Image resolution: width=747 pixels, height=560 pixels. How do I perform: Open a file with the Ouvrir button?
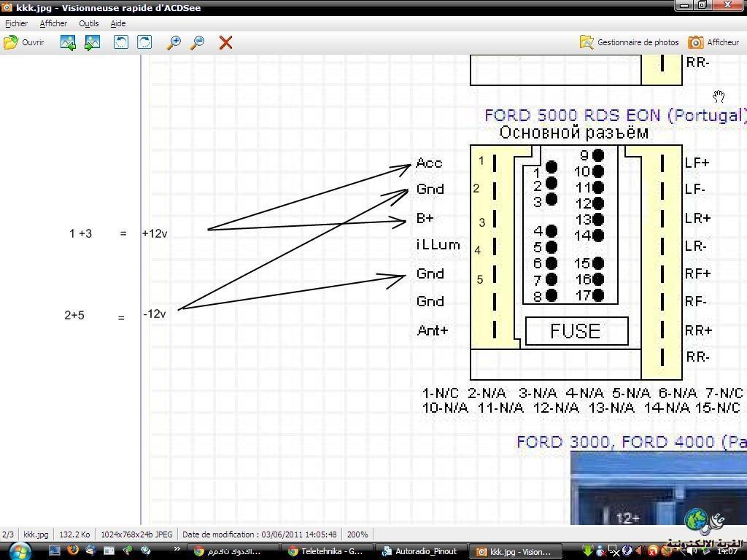pyautogui.click(x=24, y=42)
